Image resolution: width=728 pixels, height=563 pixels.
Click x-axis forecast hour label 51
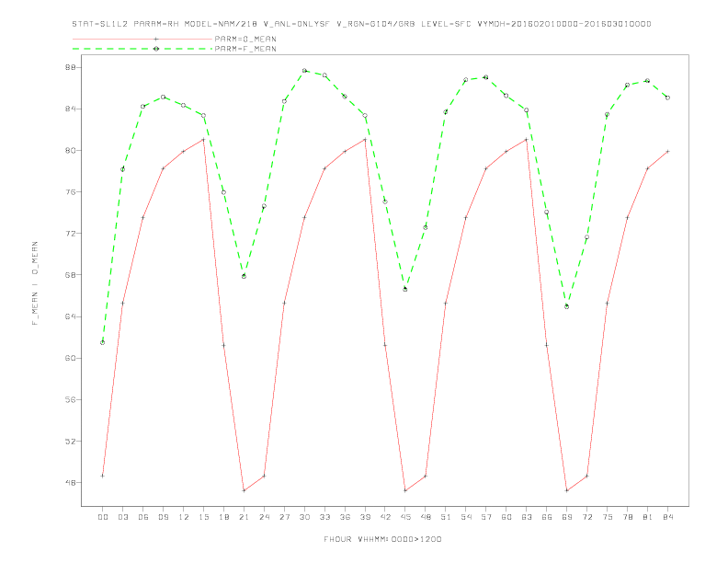click(446, 517)
